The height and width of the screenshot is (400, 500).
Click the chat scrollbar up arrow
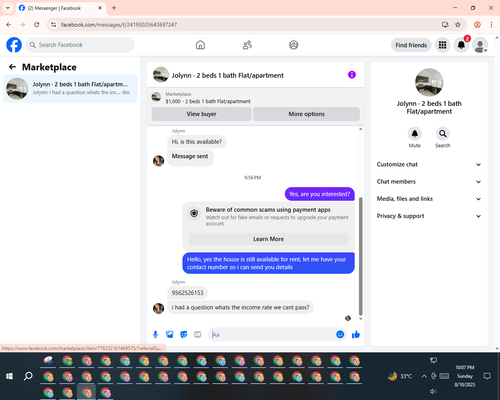click(x=360, y=129)
